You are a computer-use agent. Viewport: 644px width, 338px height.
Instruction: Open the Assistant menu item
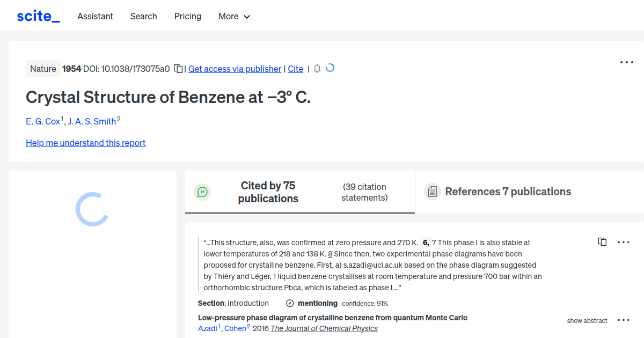[x=95, y=16]
